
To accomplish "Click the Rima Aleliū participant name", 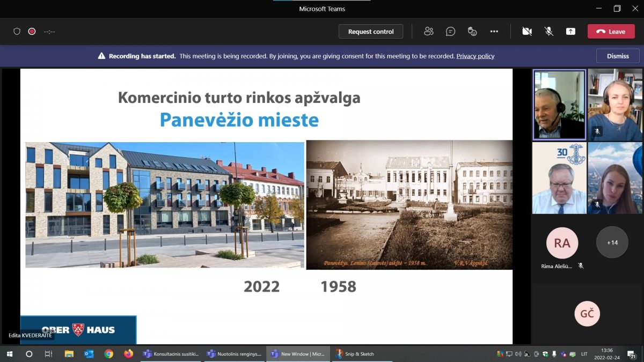I will pyautogui.click(x=557, y=266).
